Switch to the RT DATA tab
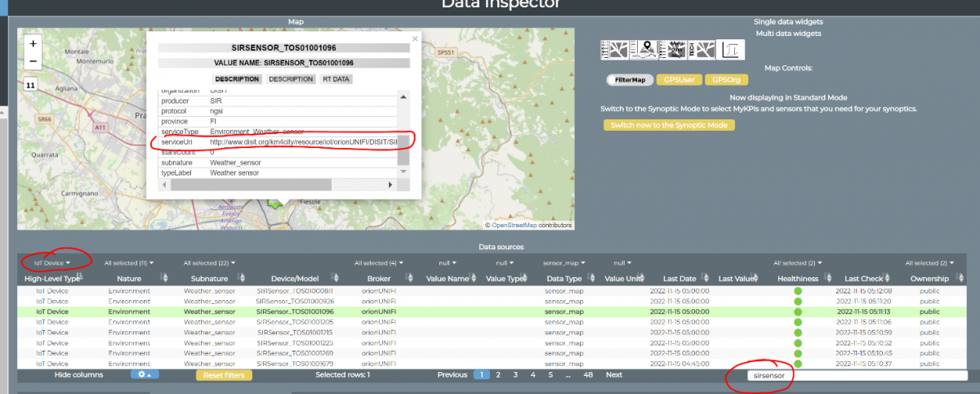980x394 pixels. [336, 79]
